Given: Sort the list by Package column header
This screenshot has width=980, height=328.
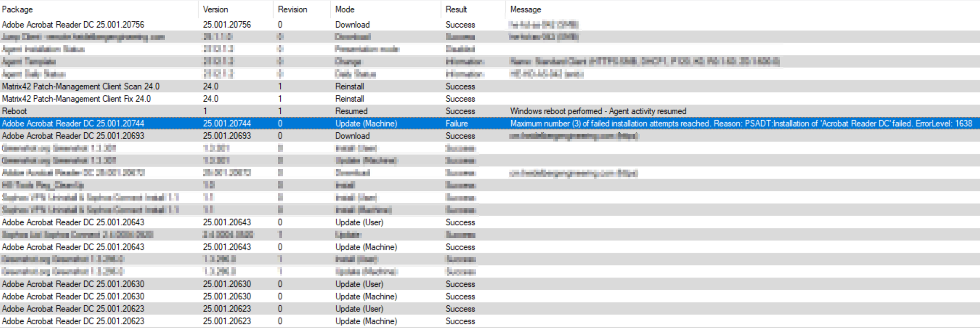Looking at the screenshot, I should tap(17, 9).
